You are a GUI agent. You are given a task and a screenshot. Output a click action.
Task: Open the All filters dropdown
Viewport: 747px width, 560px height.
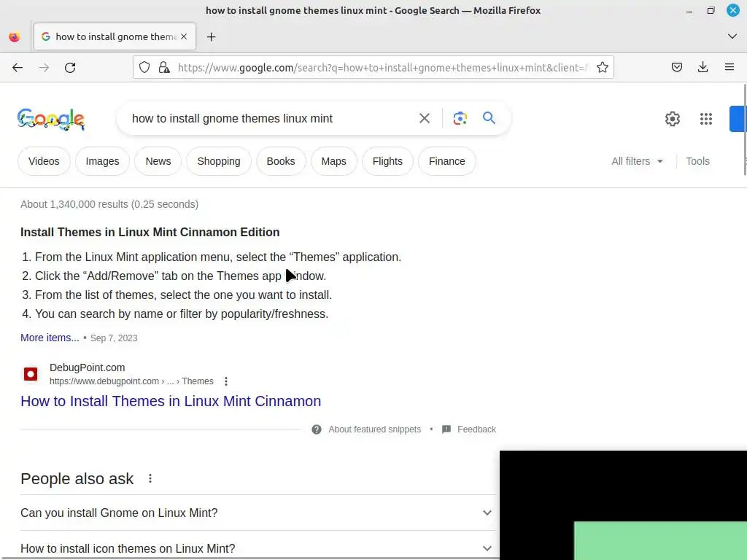point(637,161)
